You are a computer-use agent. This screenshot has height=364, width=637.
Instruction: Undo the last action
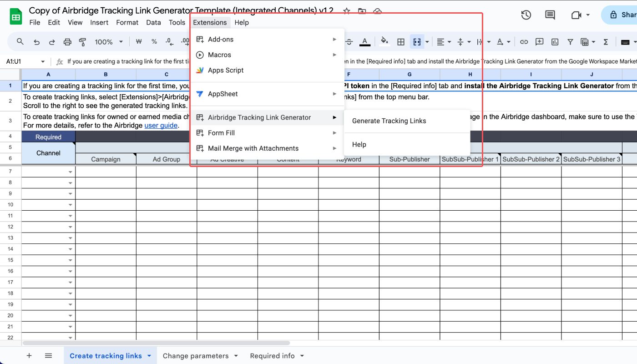tap(37, 42)
